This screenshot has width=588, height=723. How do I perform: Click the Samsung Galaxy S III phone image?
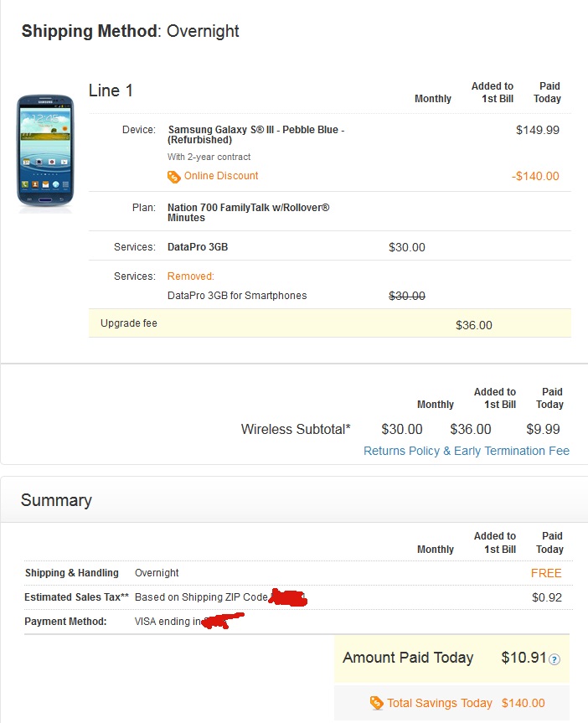45,152
